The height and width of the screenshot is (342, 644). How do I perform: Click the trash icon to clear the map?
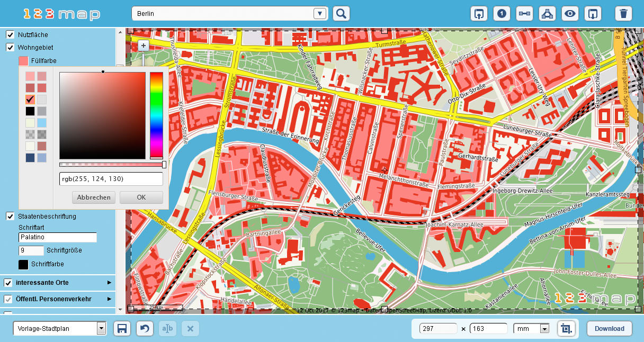(623, 13)
